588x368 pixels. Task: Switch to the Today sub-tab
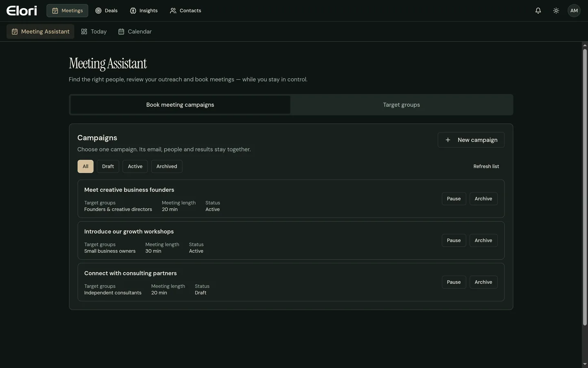pyautogui.click(x=94, y=31)
